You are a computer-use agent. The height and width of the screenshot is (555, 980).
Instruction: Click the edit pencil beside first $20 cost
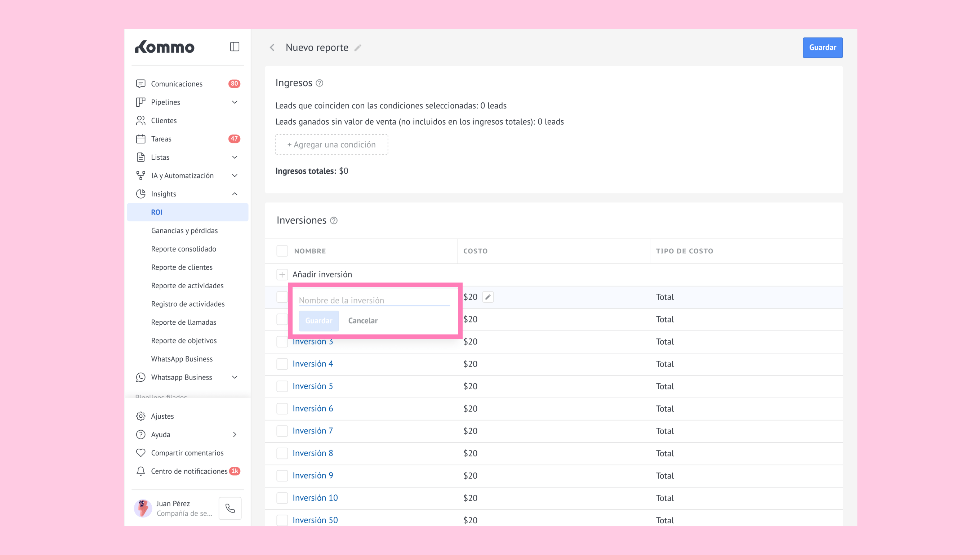[x=488, y=297]
